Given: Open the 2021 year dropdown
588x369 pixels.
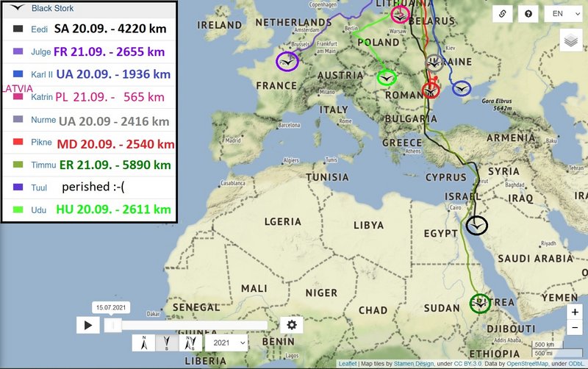Looking at the screenshot, I should (x=226, y=343).
